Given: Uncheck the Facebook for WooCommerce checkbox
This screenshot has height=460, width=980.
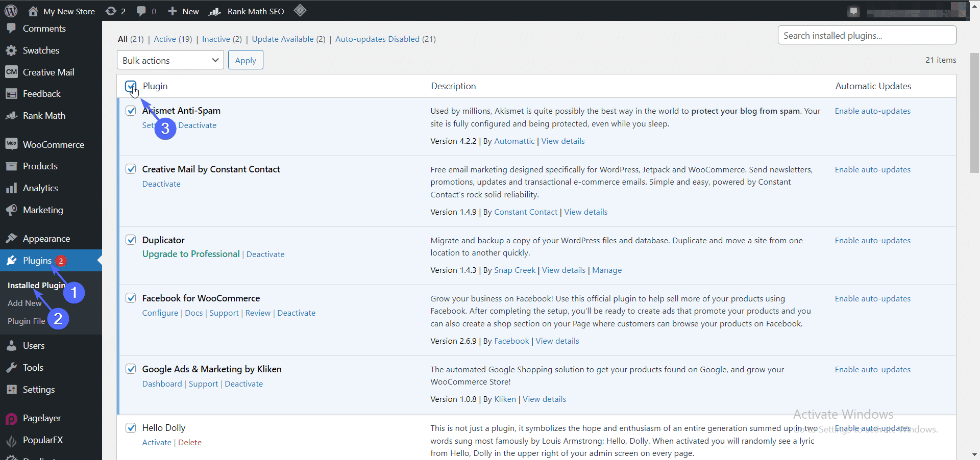Looking at the screenshot, I should pos(131,298).
